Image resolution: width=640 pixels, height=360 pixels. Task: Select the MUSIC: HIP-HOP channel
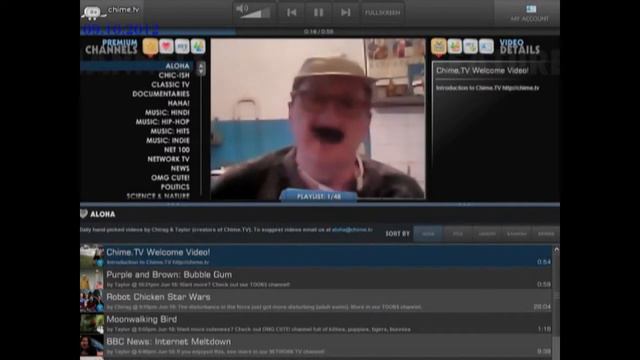162,122
